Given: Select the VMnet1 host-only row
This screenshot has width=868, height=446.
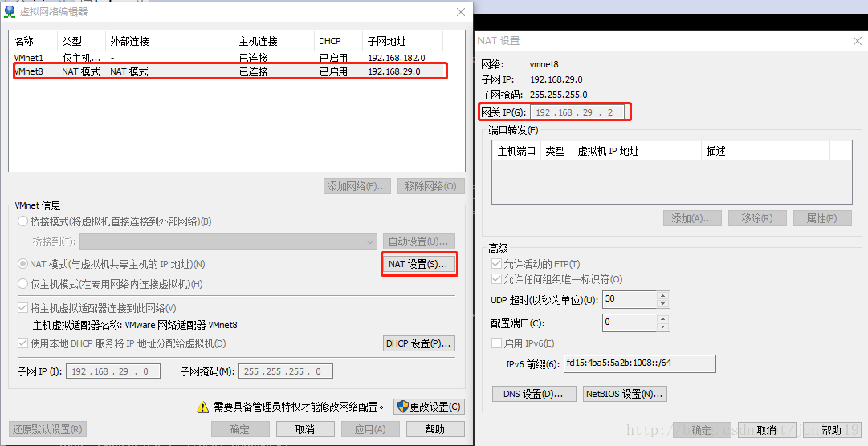Looking at the screenshot, I should coord(230,58).
